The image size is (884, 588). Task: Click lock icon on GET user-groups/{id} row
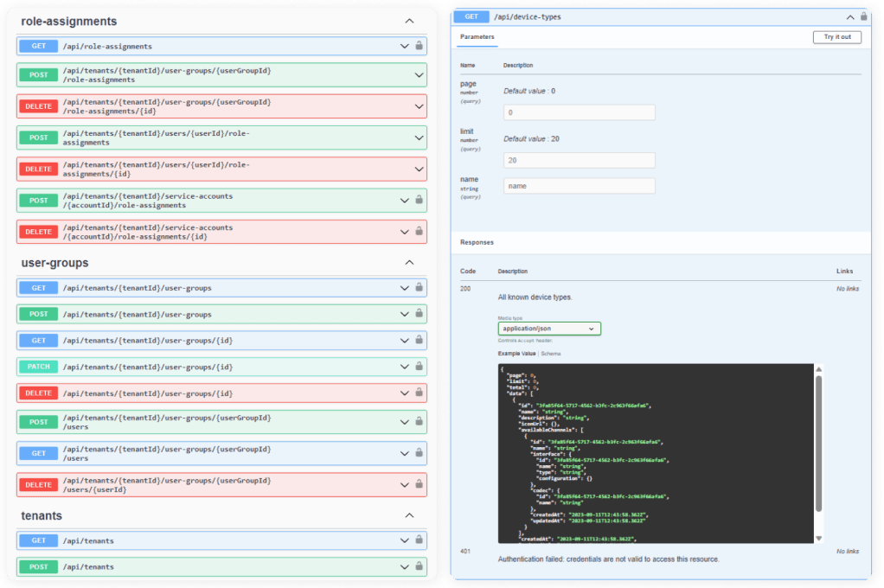pyautogui.click(x=419, y=340)
